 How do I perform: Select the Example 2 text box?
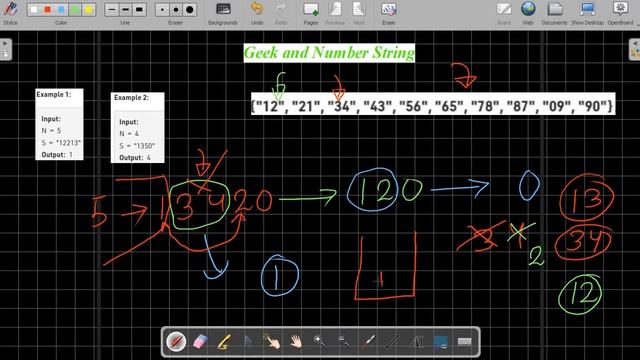pos(138,127)
